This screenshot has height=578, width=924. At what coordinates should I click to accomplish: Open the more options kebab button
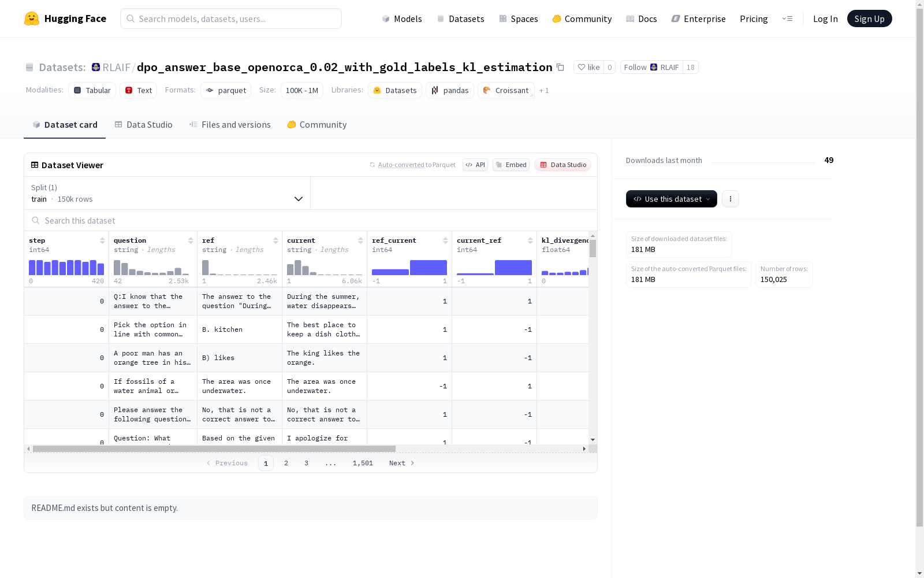[x=731, y=199]
